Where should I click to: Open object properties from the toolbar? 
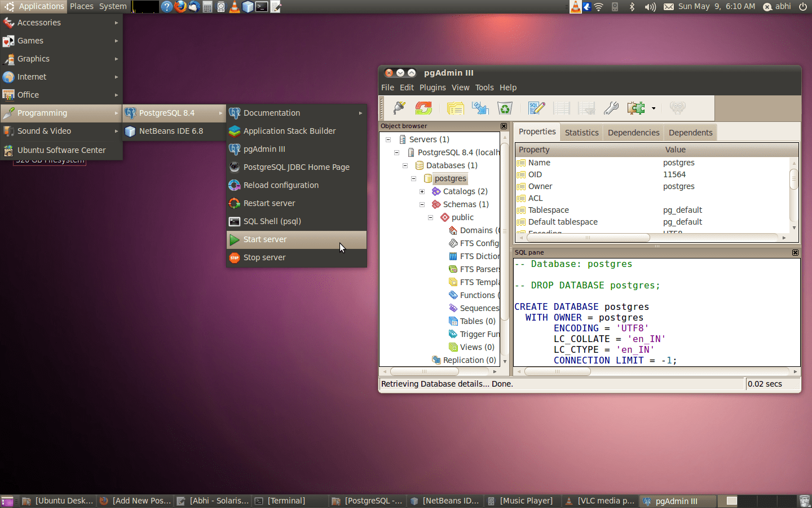[x=455, y=108]
